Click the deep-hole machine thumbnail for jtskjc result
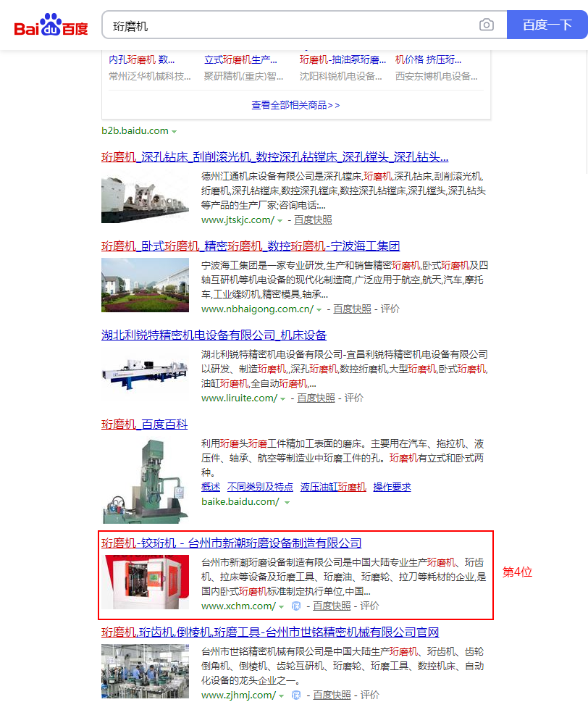588x702 pixels. pos(145,196)
